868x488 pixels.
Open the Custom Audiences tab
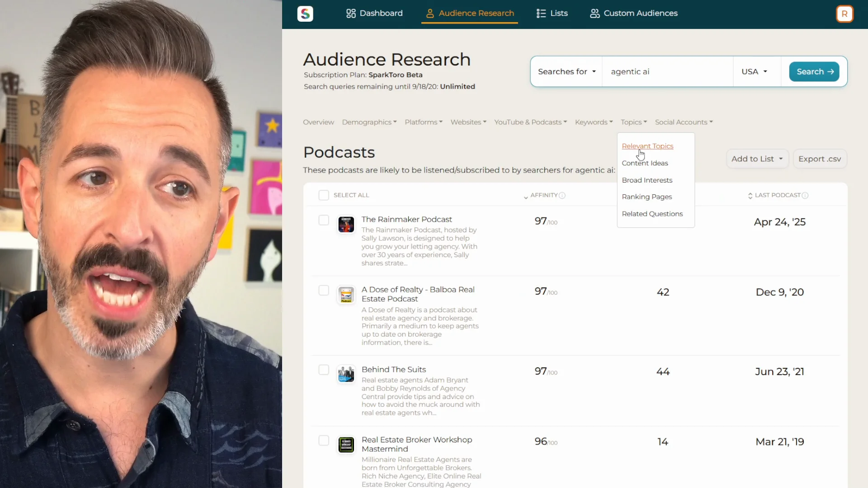pyautogui.click(x=634, y=13)
